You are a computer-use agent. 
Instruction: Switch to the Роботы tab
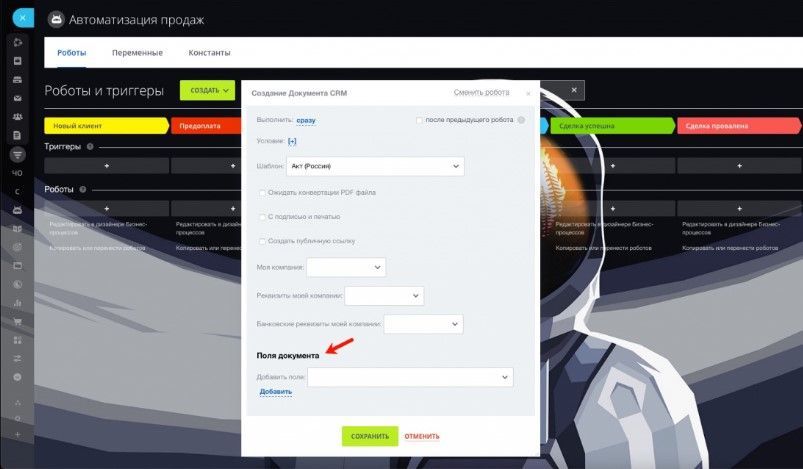72,52
